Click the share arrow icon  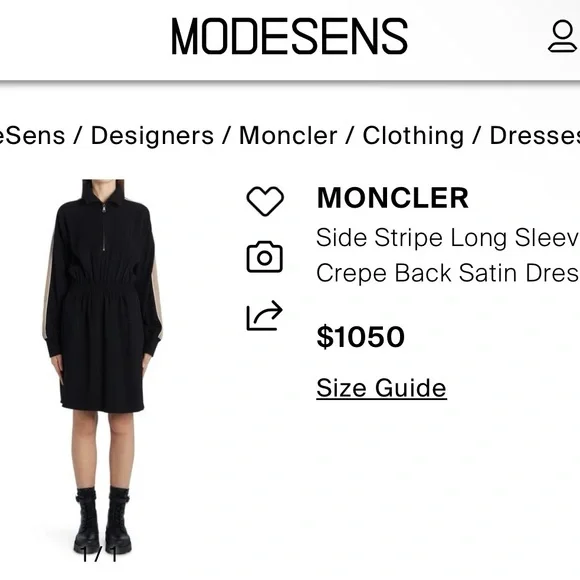264,316
